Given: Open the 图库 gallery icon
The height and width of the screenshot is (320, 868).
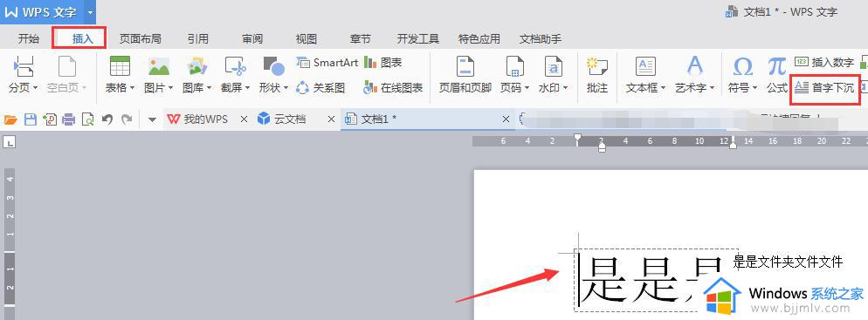Looking at the screenshot, I should pos(196,66).
